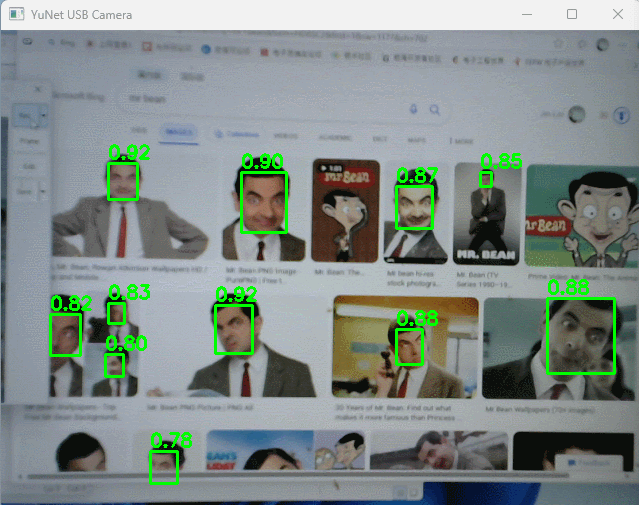Switch to the VIDEOS tab
The width and height of the screenshot is (639, 505).
285,134
